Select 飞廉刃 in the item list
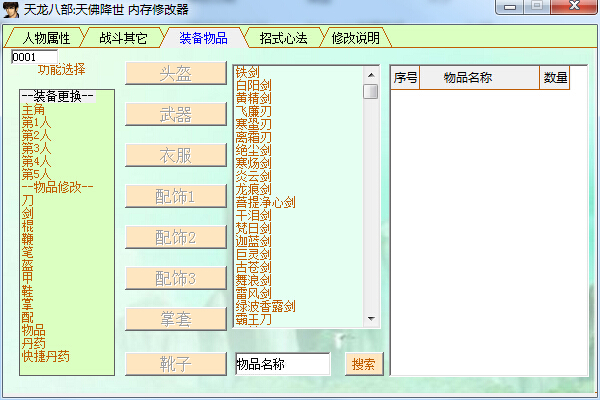The height and width of the screenshot is (400, 600). [x=254, y=111]
